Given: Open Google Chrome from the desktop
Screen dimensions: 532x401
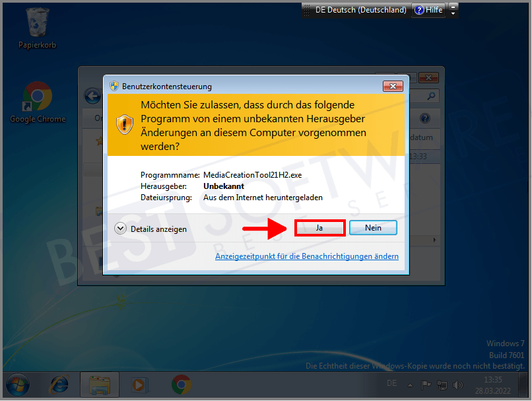Looking at the screenshot, I should click(36, 98).
